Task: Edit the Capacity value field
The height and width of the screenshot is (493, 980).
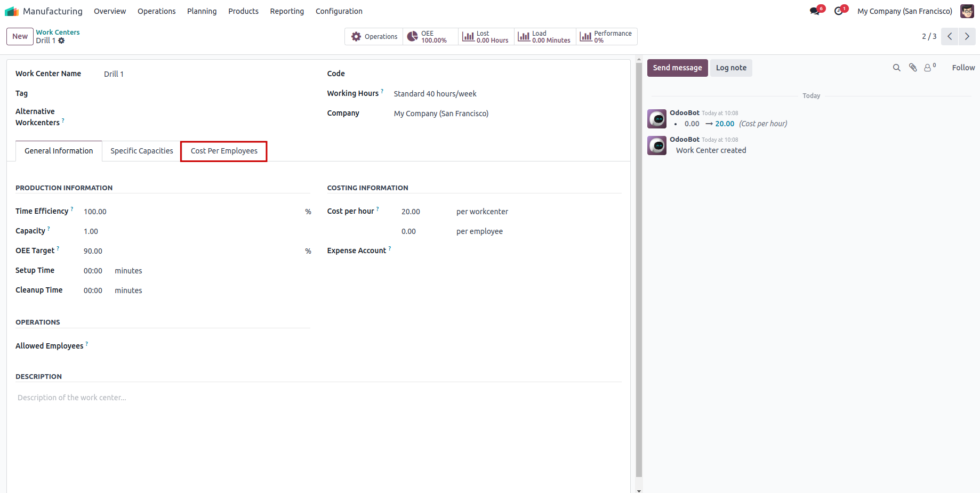Action: coord(197,231)
